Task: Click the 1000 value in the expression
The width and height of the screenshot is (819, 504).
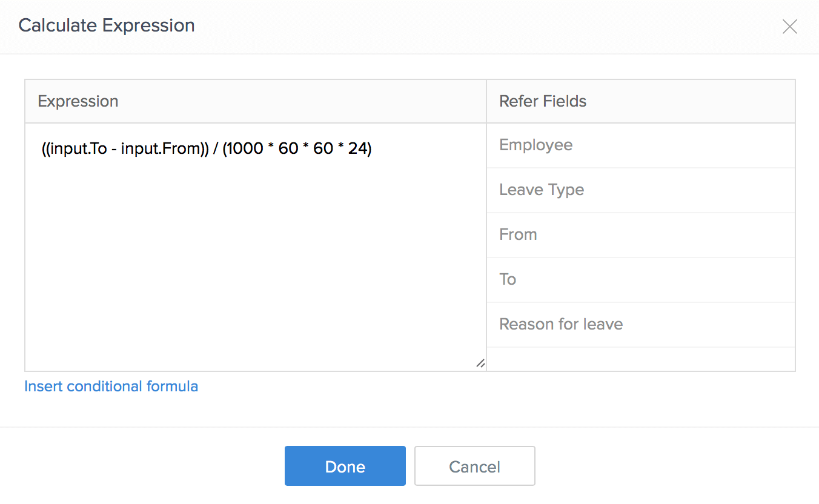Action: point(245,149)
